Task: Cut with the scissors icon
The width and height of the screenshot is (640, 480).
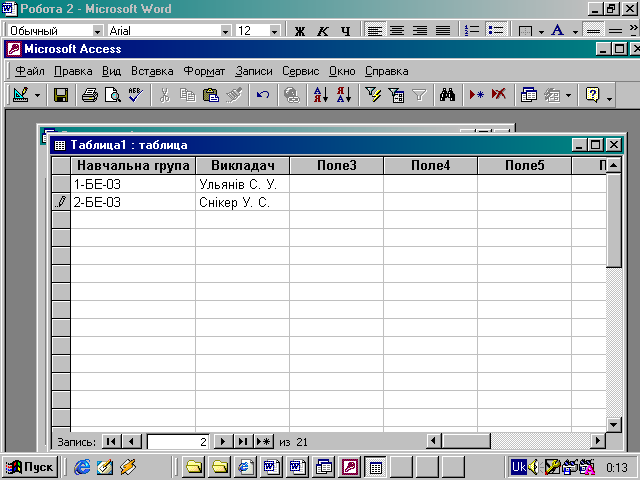Action: [164, 95]
